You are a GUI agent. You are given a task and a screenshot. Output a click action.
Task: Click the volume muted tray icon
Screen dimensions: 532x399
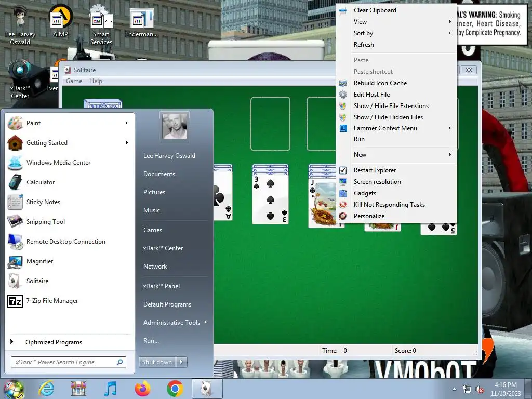coord(480,390)
